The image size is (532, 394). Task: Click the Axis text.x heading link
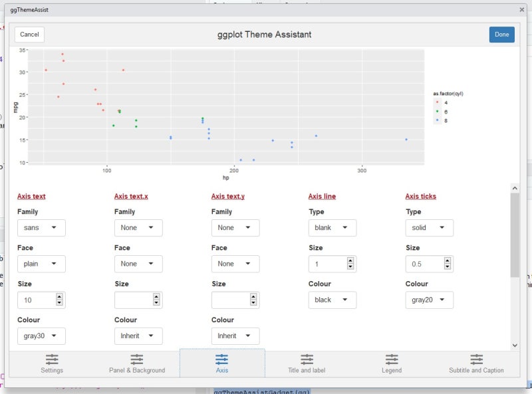[x=131, y=196]
